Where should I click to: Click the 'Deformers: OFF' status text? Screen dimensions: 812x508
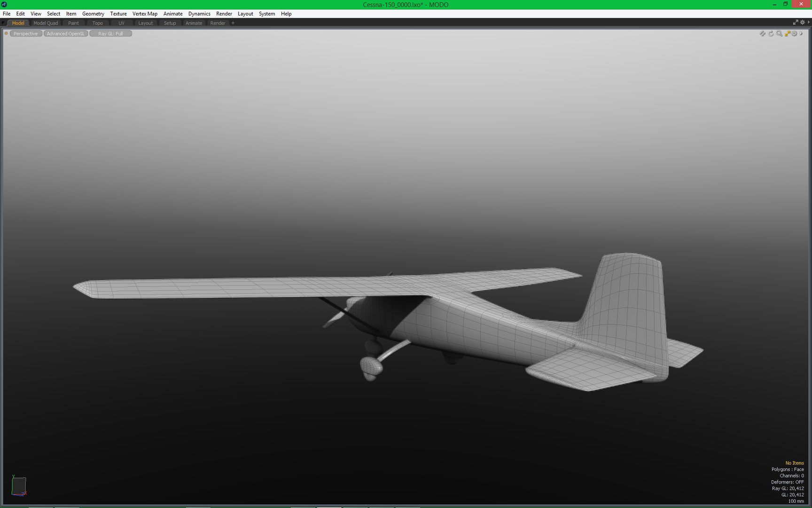788,482
